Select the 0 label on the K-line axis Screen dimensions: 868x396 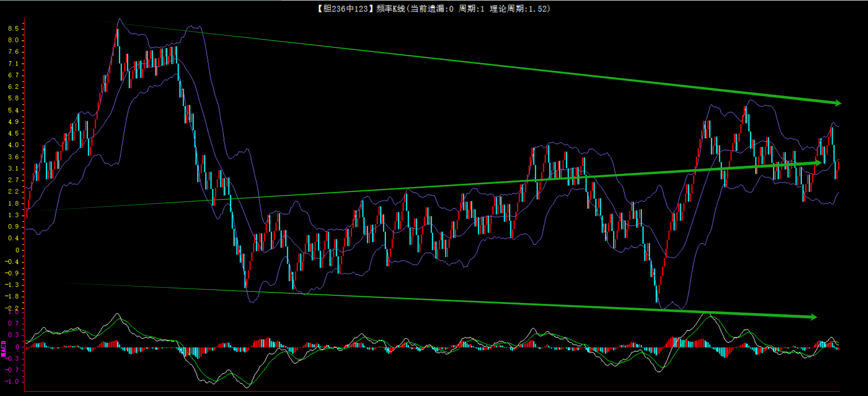tap(17, 250)
